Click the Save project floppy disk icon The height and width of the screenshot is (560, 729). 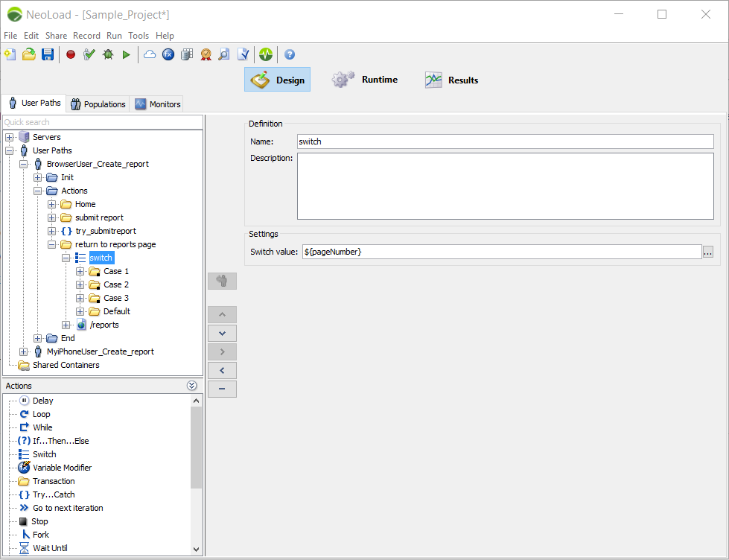pos(48,54)
